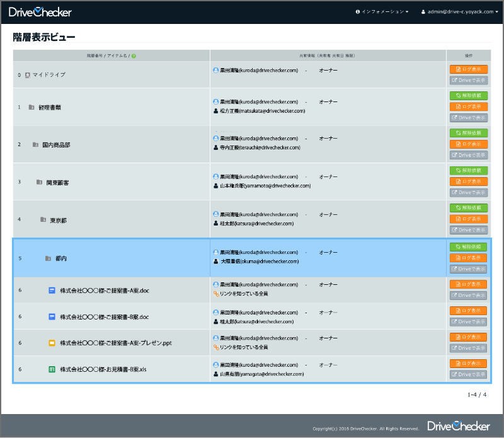Click the pagination text 1-4 / 4
Screen dimensions: 504x438
click(477, 395)
